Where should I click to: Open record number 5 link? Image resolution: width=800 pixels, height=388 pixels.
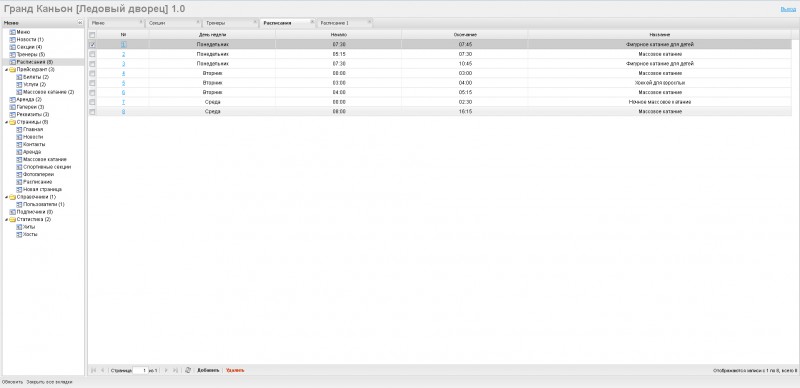coord(123,83)
